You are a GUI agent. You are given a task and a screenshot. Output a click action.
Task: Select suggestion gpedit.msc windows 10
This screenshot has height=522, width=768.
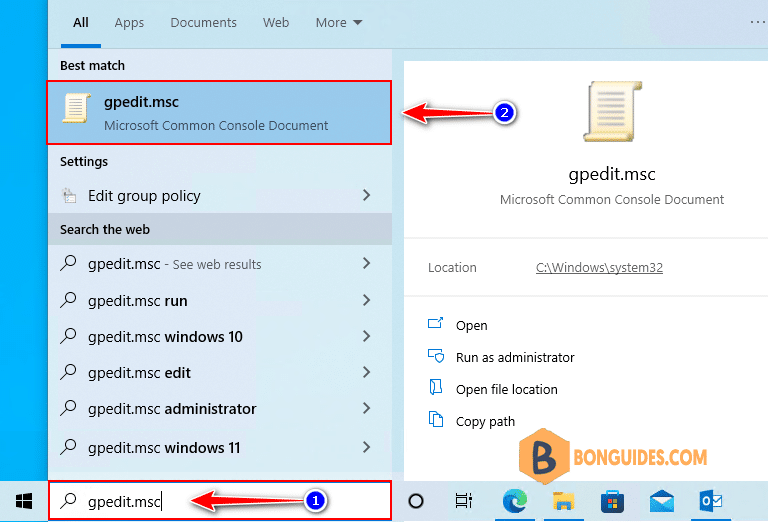(x=219, y=336)
